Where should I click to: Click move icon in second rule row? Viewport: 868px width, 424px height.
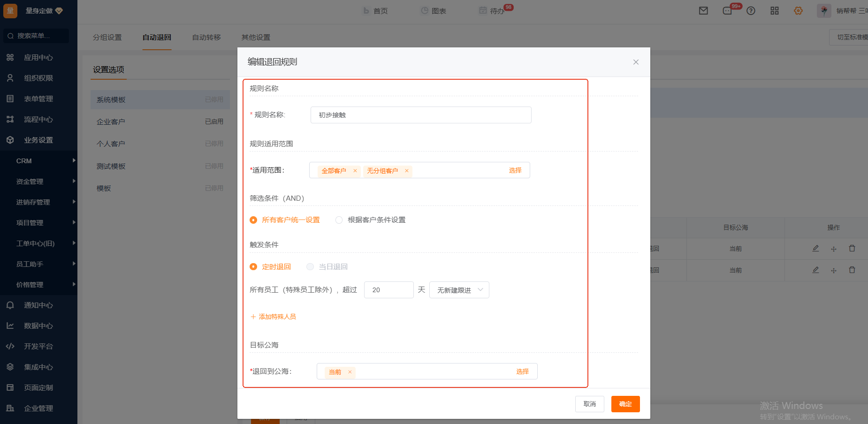(x=834, y=271)
